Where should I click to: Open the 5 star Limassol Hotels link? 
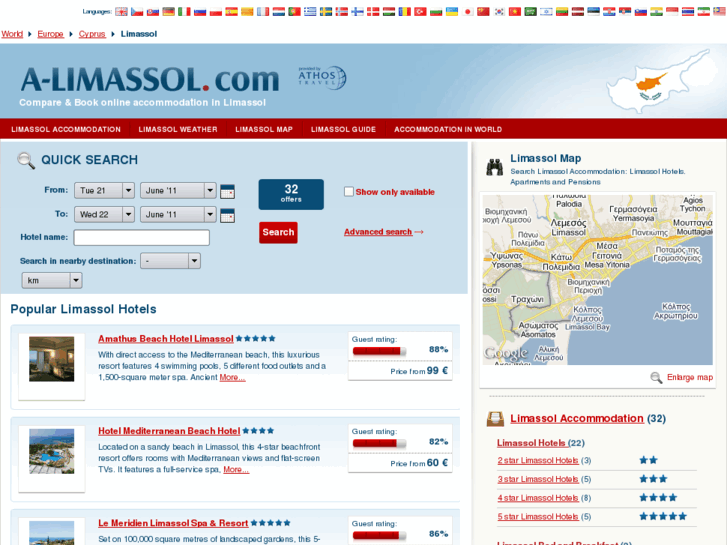point(538,517)
